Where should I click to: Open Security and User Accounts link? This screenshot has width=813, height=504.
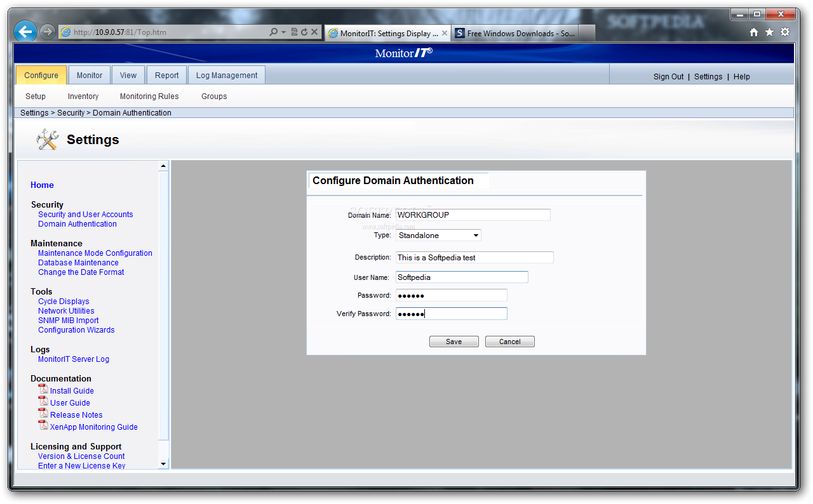point(86,215)
